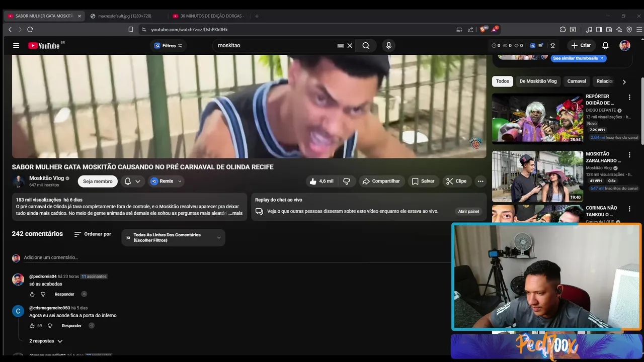Screen dimensions: 644x362
Task: Go to YouTube home via logo
Action: click(44, 46)
